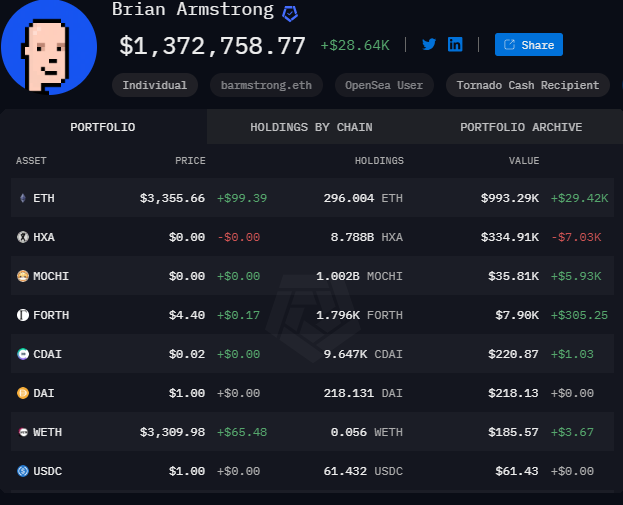The width and height of the screenshot is (623, 505).
Task: Click the 0.056 WETH holdings cell
Action: [x=367, y=432]
